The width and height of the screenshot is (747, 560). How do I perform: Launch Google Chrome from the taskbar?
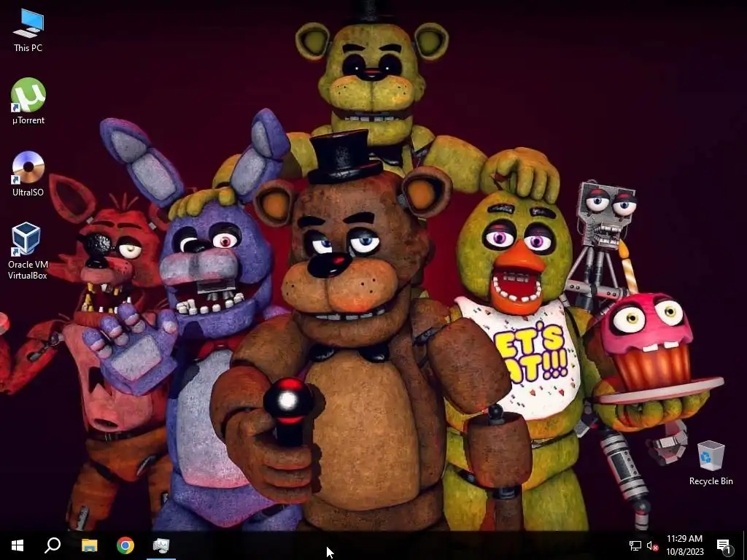[x=125, y=545]
